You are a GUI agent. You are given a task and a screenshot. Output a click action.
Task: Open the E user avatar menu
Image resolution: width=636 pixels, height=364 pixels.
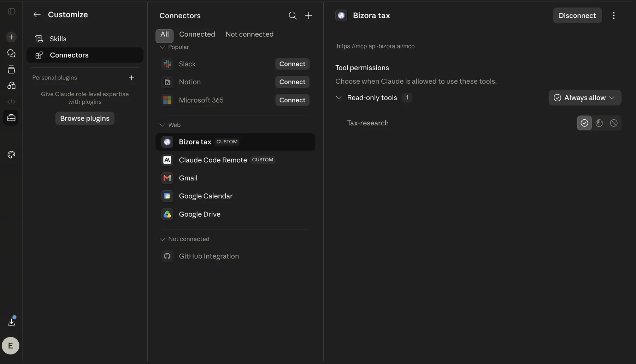pos(11,346)
